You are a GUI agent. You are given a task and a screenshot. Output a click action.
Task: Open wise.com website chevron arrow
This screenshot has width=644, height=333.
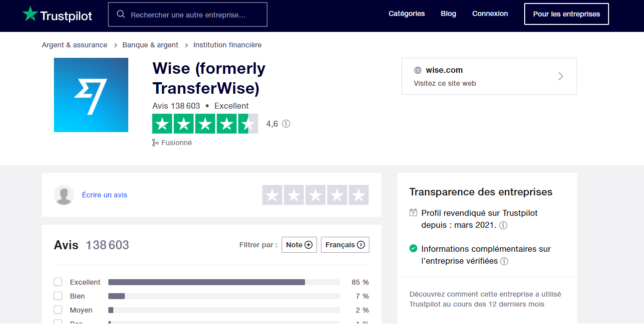[x=561, y=76]
